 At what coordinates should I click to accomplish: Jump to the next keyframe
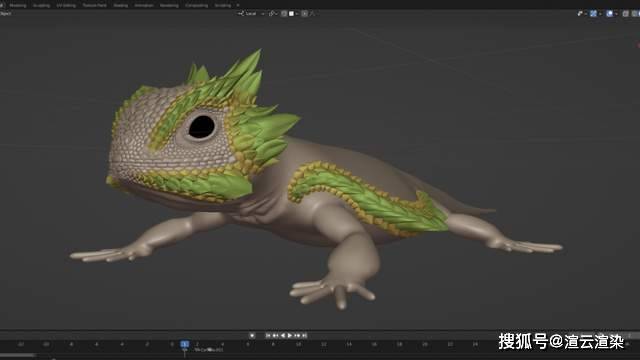297,336
